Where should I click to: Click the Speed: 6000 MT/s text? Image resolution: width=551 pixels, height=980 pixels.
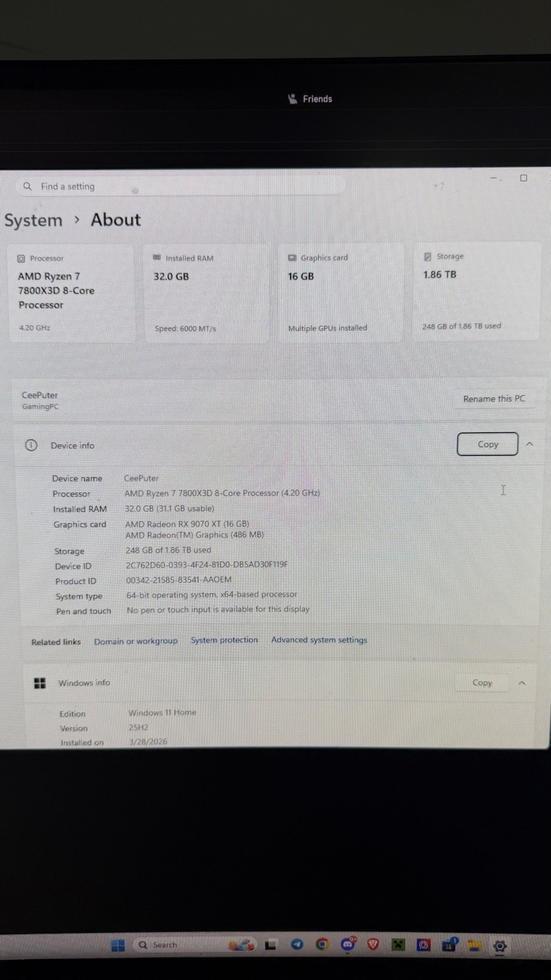click(186, 329)
